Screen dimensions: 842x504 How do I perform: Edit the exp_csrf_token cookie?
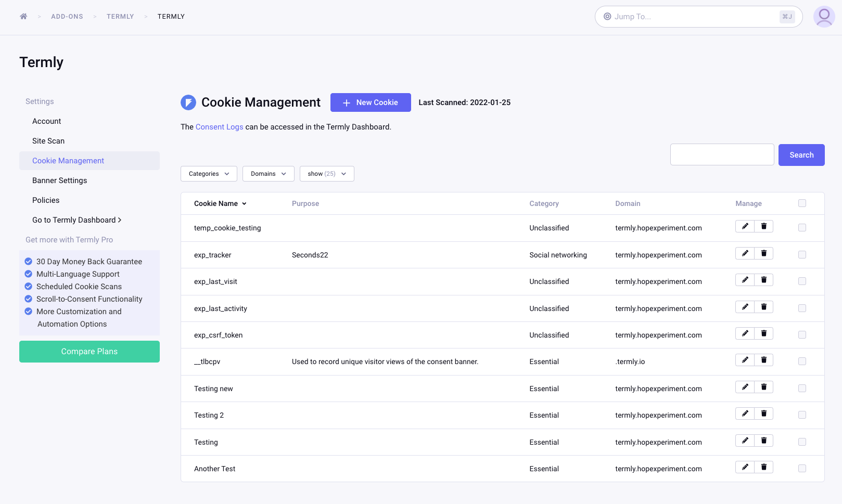click(x=745, y=333)
